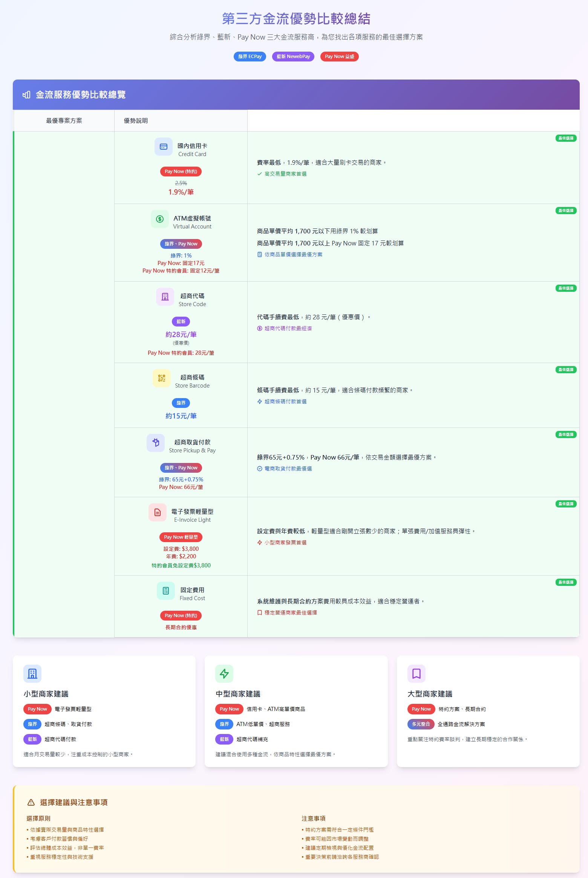
Task: Click the bookmark icon beside 穩定營運商家最佳選擇
Action: pos(259,613)
